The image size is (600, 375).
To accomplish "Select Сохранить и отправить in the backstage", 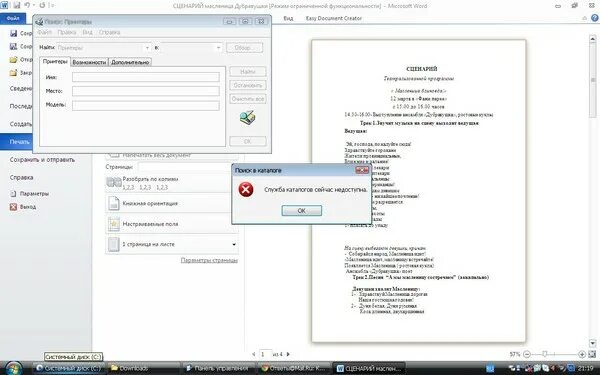I will pos(42,160).
